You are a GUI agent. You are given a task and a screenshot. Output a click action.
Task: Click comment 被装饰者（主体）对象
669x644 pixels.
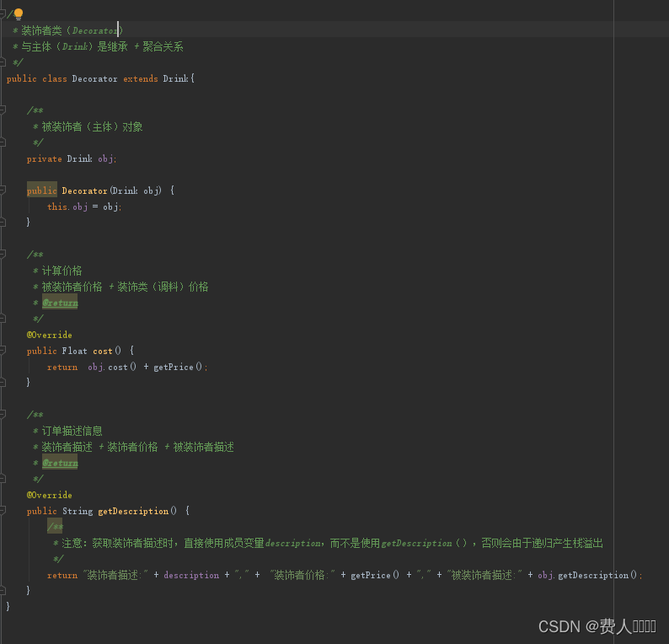tap(92, 126)
